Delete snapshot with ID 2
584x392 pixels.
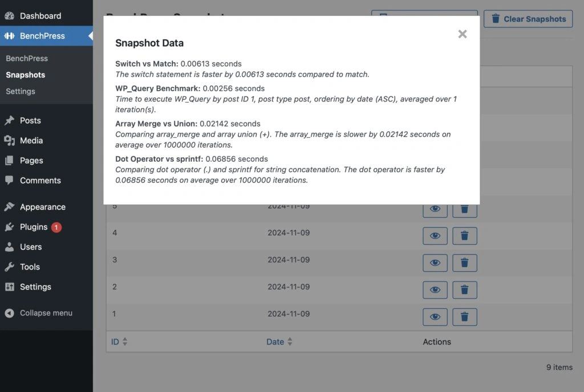pos(464,289)
